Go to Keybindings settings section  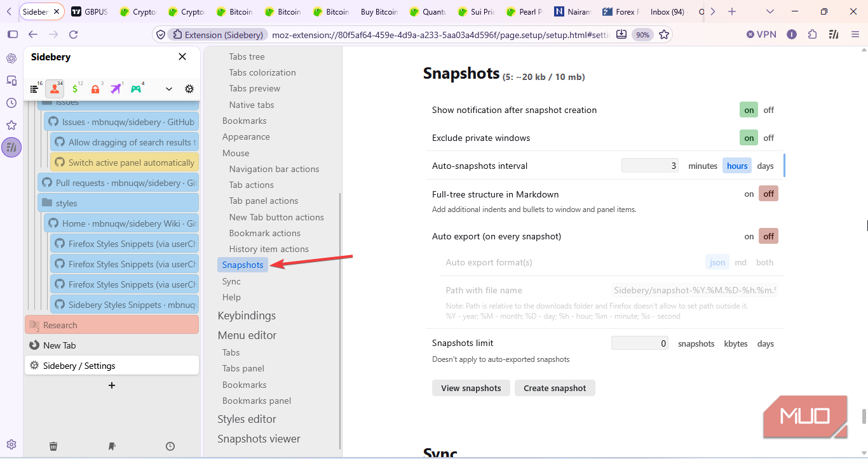pyautogui.click(x=247, y=316)
